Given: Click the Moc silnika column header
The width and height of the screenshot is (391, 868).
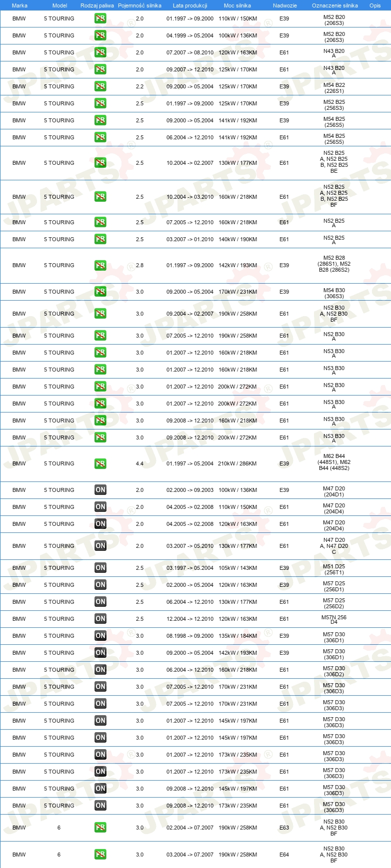Looking at the screenshot, I should coord(237,5).
